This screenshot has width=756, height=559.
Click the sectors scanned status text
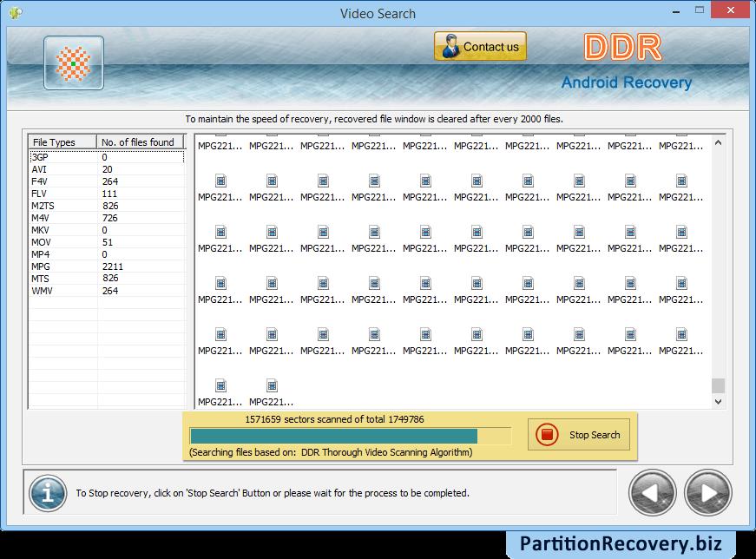point(334,419)
